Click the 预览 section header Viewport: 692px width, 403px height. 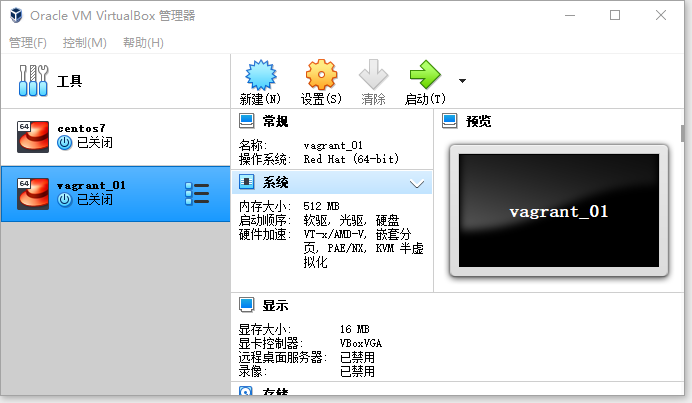pyautogui.click(x=478, y=121)
